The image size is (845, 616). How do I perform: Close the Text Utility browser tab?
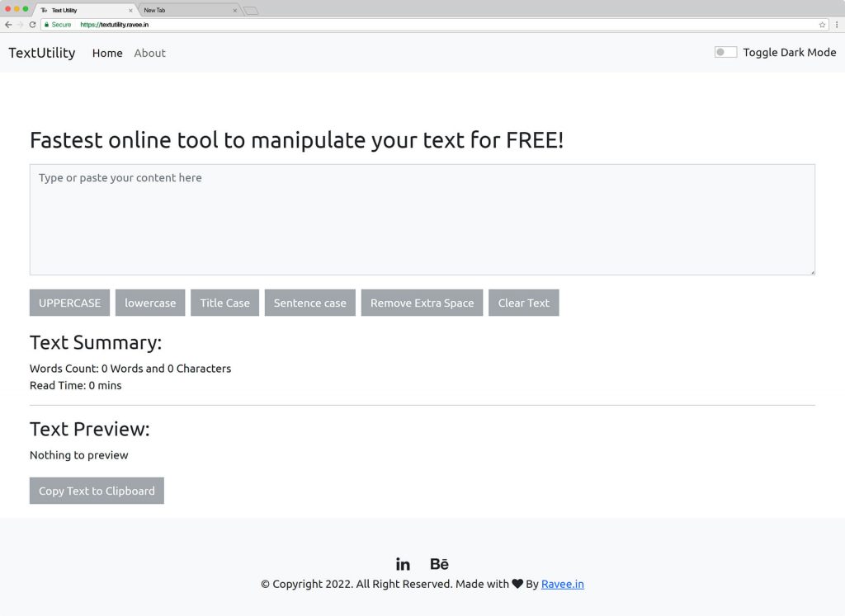pos(130,11)
